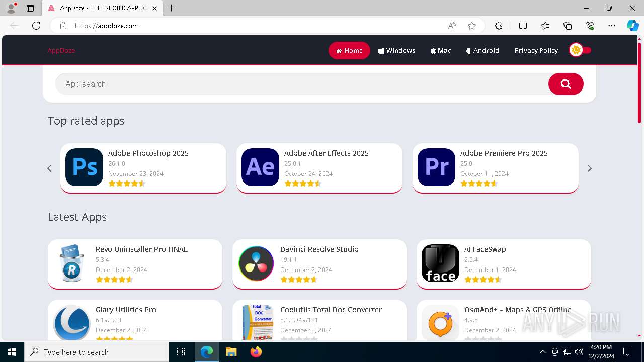Screen dimensions: 644x362
Task: Show next top rated apps arrow
Action: coord(589,168)
